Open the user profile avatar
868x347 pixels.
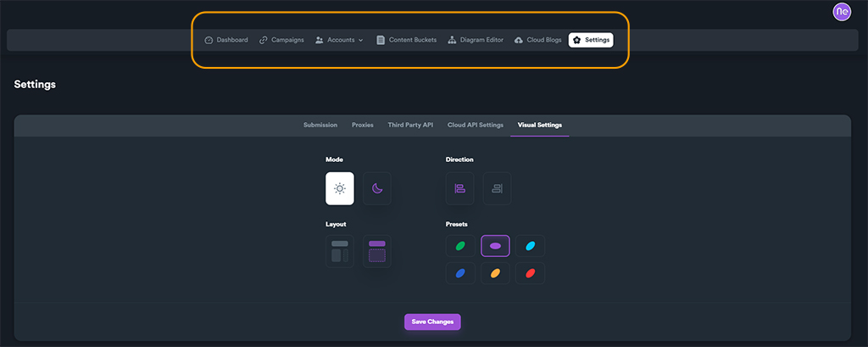[x=843, y=12]
